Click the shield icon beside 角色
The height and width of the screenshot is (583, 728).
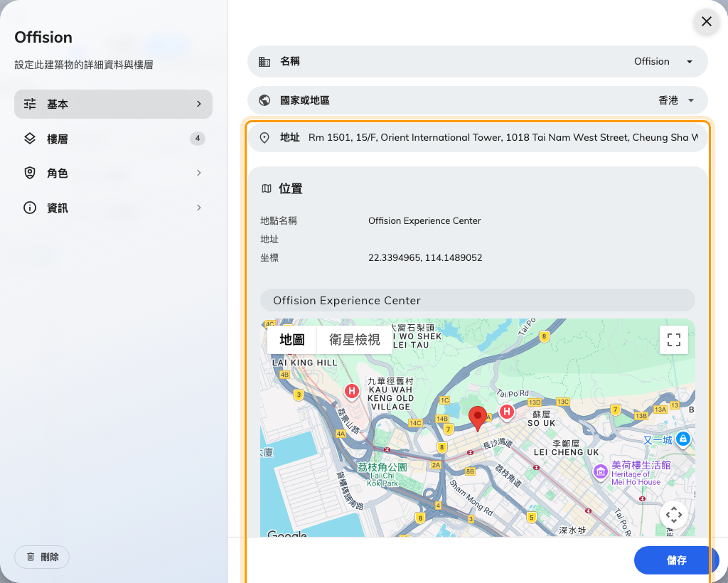tap(30, 173)
